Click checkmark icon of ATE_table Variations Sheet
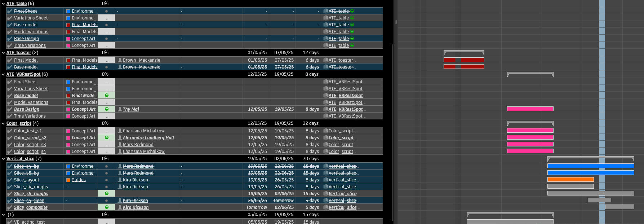 pos(10,18)
